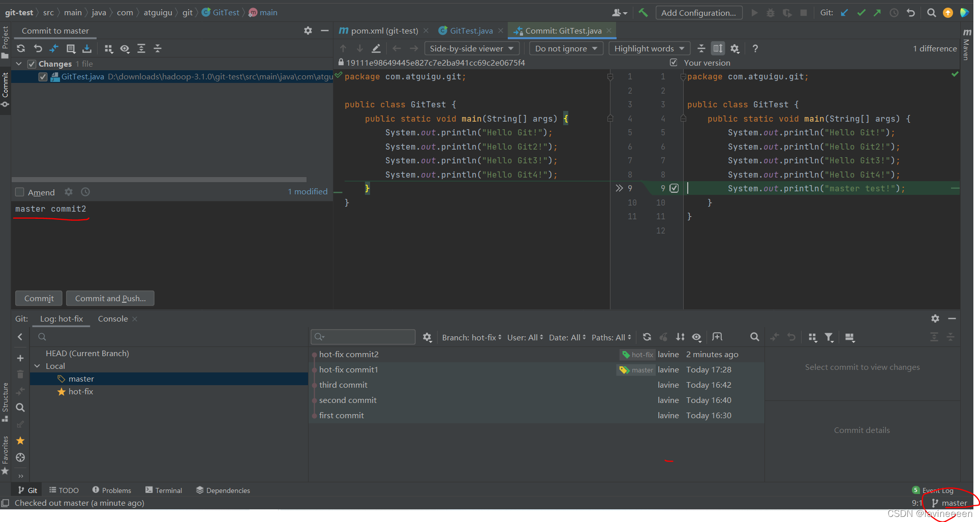The width and height of the screenshot is (980, 522).
Task: Open the Problems tool window tab
Action: click(112, 490)
